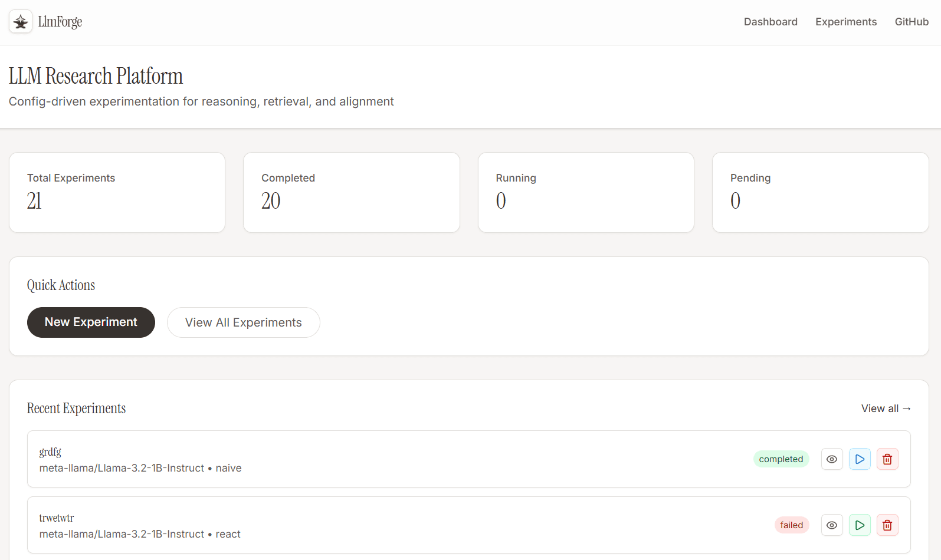The height and width of the screenshot is (560, 941).
Task: Delete the grdfg experiment
Action: 887,459
